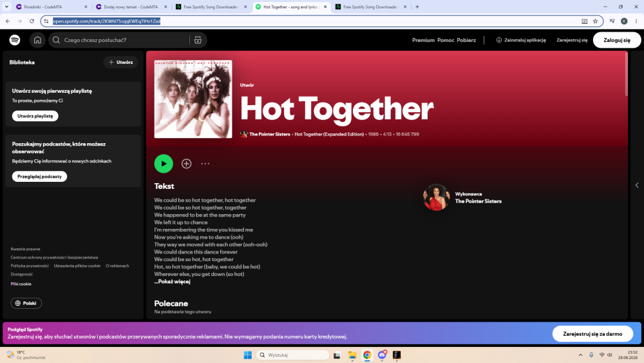
Task: Play the track Hot Together
Action: point(164,164)
